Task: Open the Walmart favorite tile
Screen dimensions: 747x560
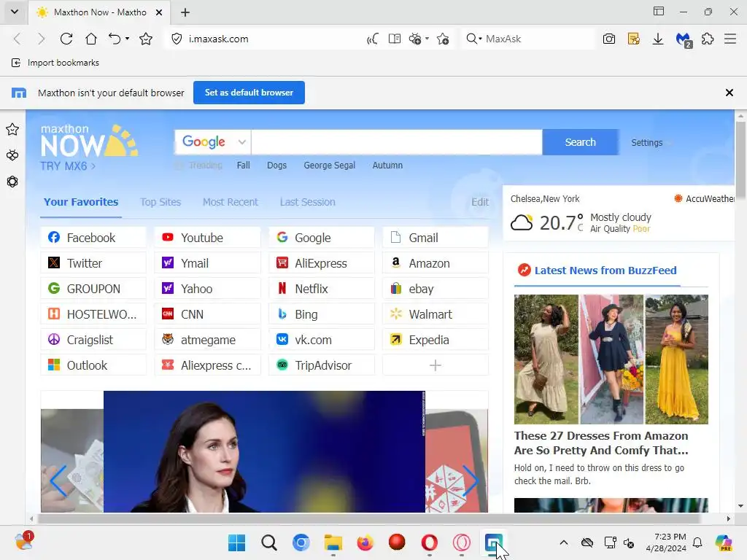Action: click(x=436, y=314)
